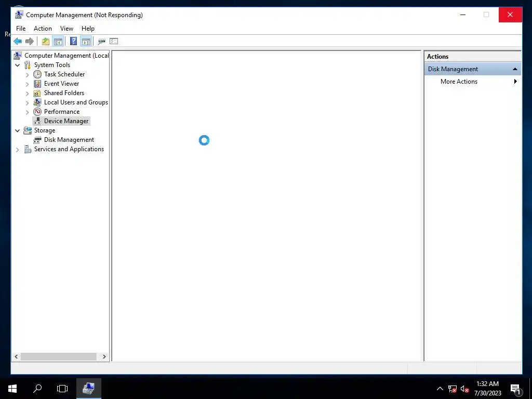The height and width of the screenshot is (399, 532).
Task: Click the gray Forward arrow in toolbar
Action: click(30, 42)
